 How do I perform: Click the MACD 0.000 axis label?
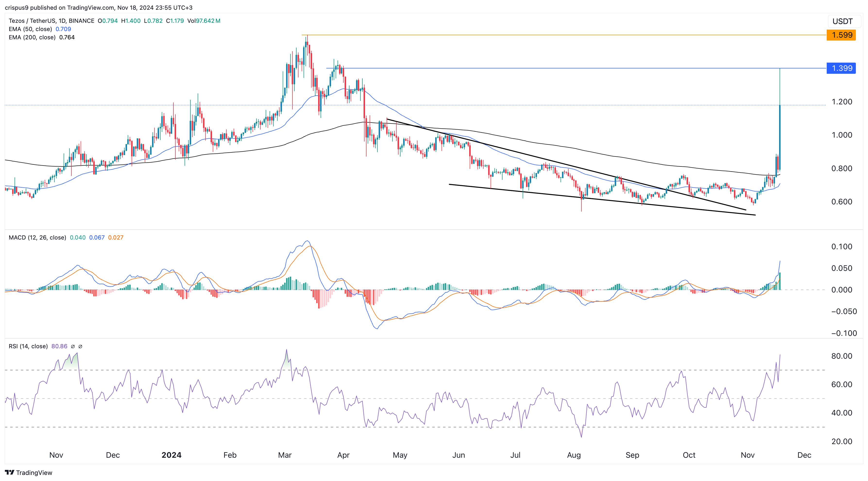(x=842, y=290)
